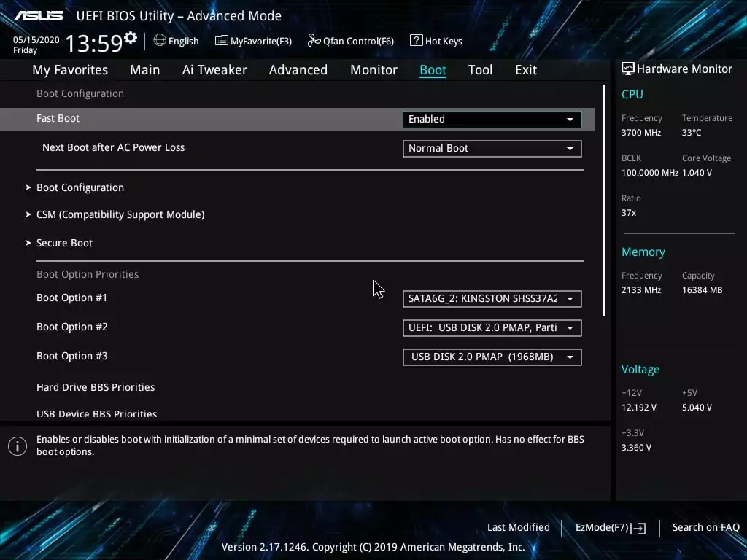Viewport: 747px width, 560px height.
Task: Open the Fast Boot Enabled dropdown
Action: [492, 120]
